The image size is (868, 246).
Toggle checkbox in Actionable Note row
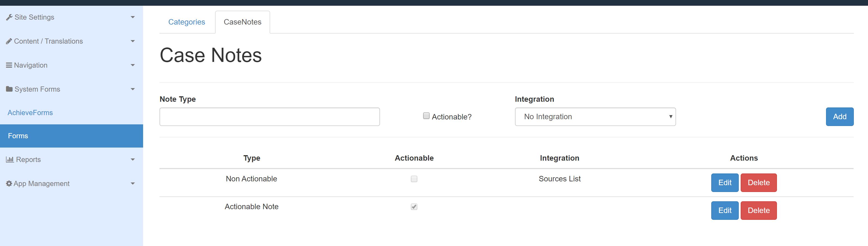click(x=414, y=206)
